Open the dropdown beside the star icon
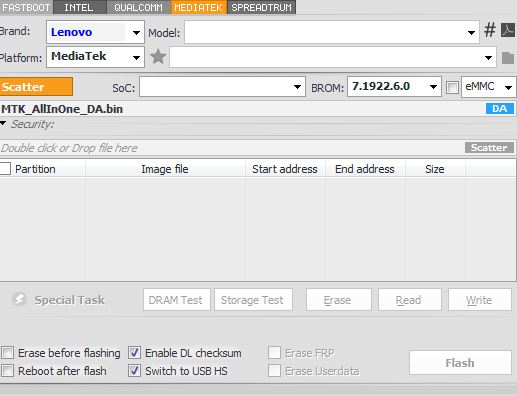Image resolution: width=517 pixels, height=396 pixels. pyautogui.click(x=333, y=57)
